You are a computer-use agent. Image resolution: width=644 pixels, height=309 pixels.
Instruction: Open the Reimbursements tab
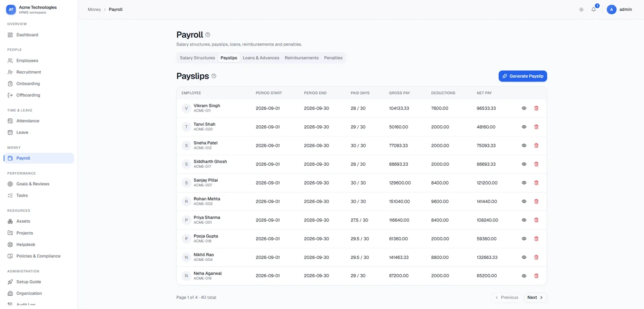[302, 58]
